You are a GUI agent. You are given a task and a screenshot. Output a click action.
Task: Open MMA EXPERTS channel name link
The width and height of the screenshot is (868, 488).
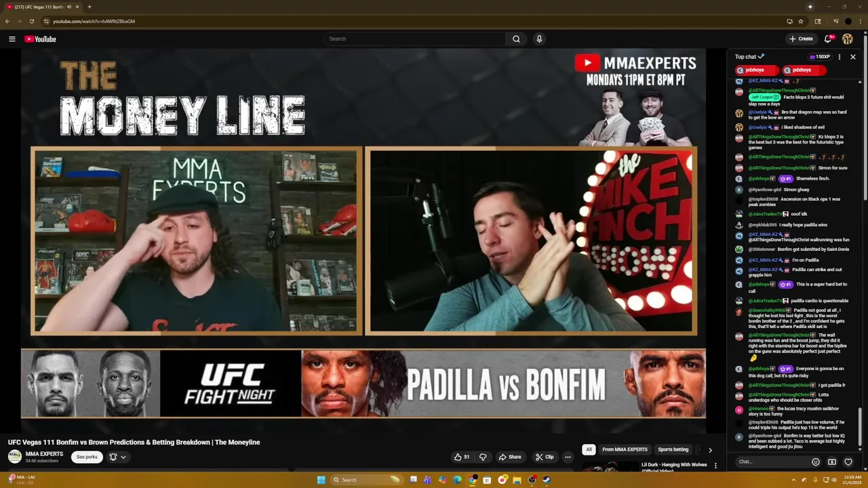[x=44, y=453]
